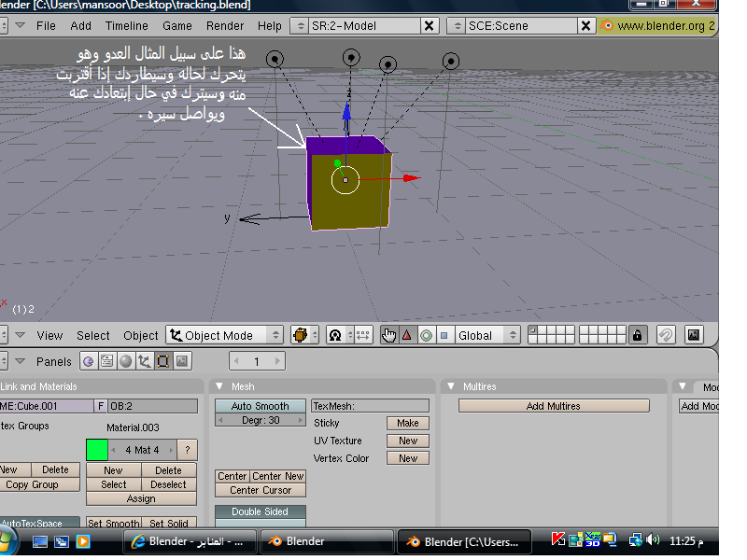Open the show desktop quick launch icon
747x560 pixels.
coord(39,542)
